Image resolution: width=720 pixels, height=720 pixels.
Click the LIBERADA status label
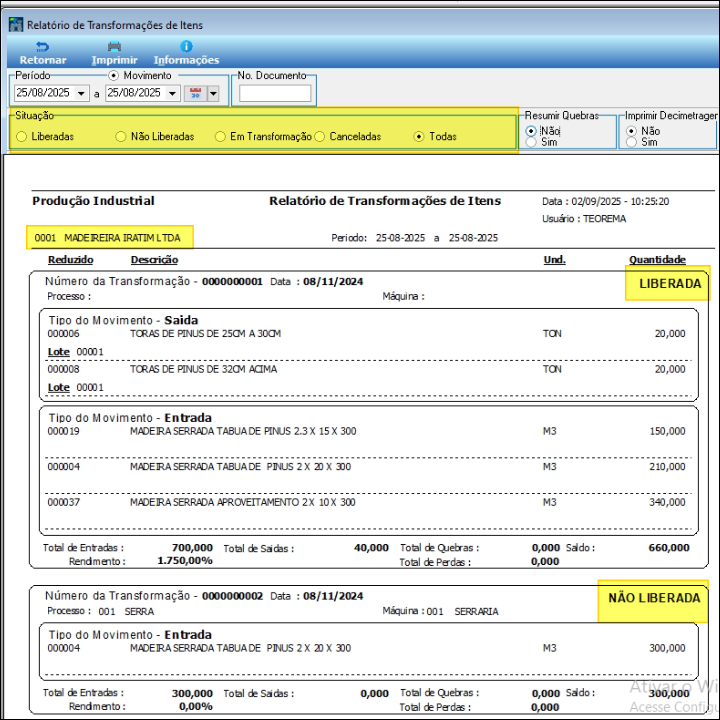click(x=670, y=284)
